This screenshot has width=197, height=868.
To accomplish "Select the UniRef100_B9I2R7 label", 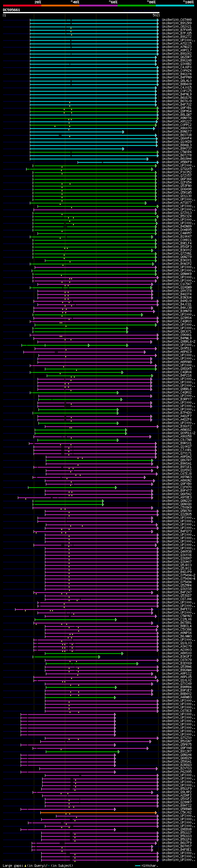I will coord(177,751).
